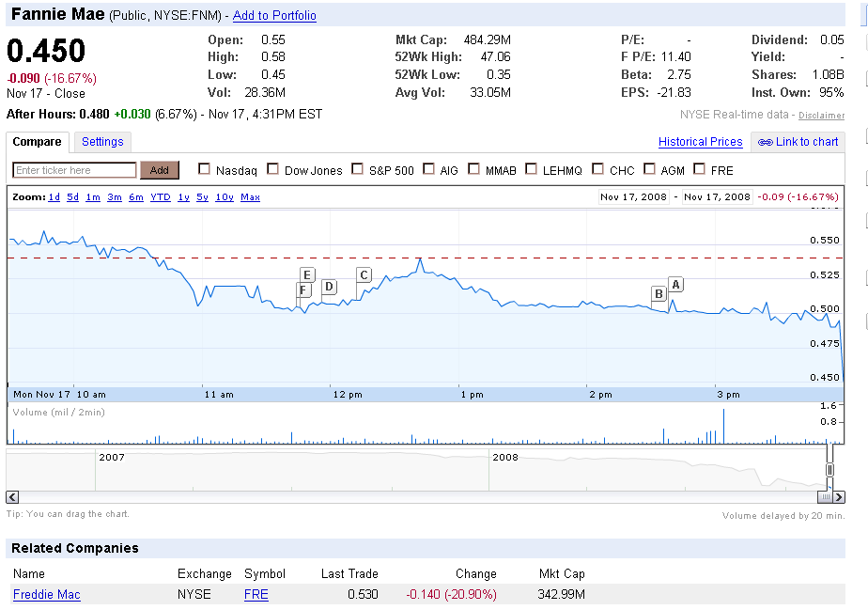Click Freddie Mac last trade 0.530
The width and height of the screenshot is (868, 610).
click(x=364, y=594)
